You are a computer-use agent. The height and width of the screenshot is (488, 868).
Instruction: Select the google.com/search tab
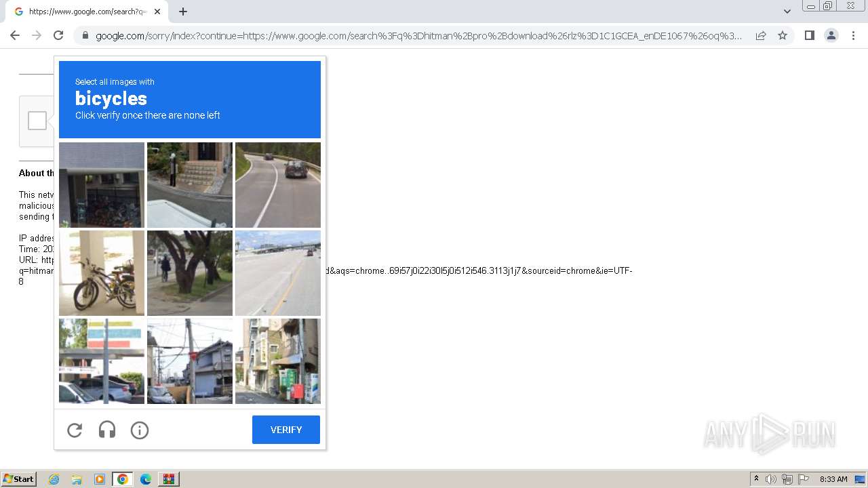(x=87, y=12)
